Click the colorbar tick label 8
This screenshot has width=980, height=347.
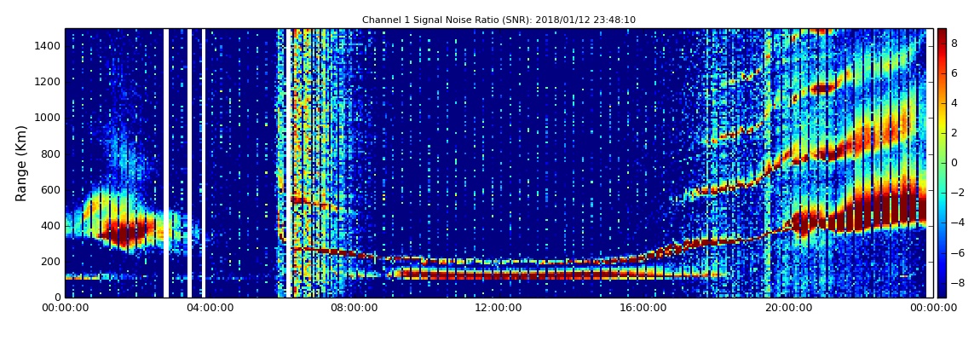[x=954, y=43]
